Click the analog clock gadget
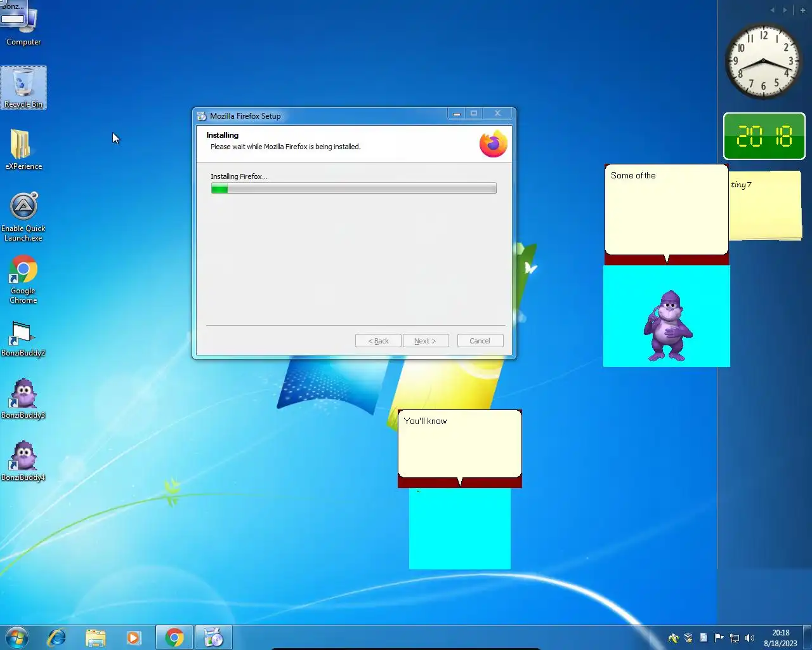Viewport: 812px width, 650px height. (x=764, y=62)
